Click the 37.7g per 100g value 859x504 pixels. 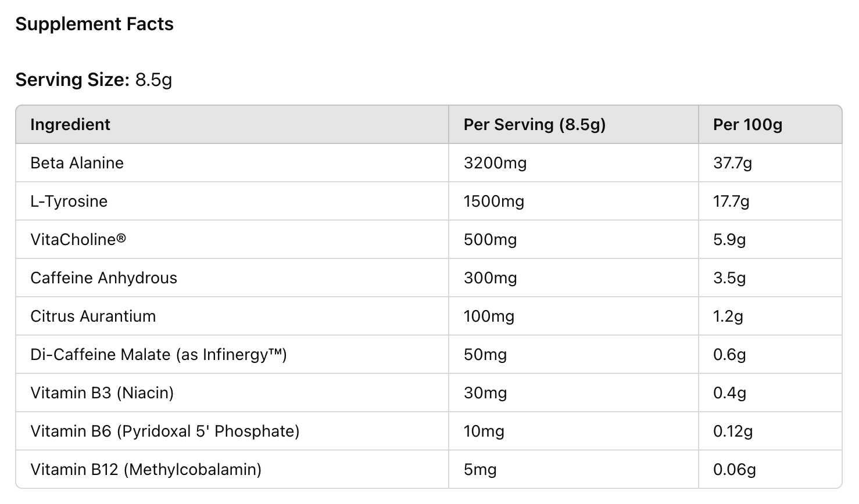(x=732, y=163)
